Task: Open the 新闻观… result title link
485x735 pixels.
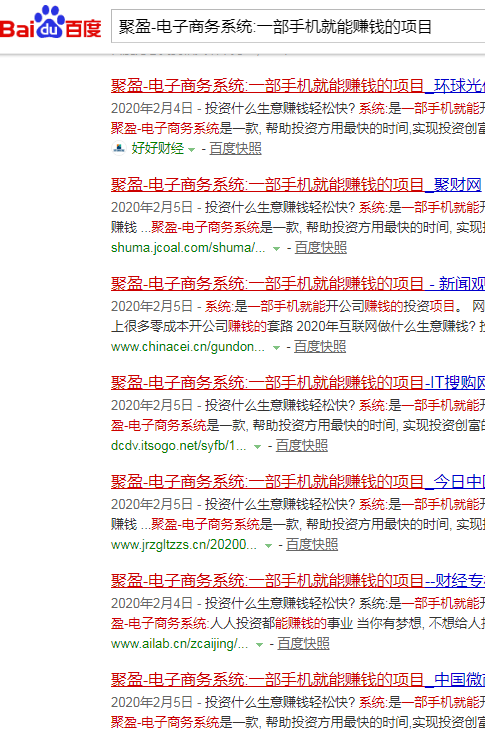Action: (x=298, y=283)
